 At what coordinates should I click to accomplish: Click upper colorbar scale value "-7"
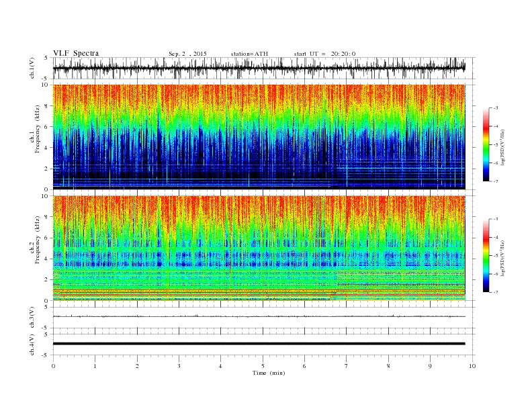pyautogui.click(x=496, y=181)
